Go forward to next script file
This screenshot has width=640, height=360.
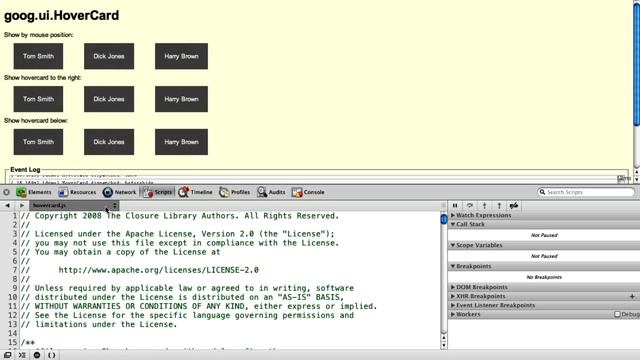point(22,205)
